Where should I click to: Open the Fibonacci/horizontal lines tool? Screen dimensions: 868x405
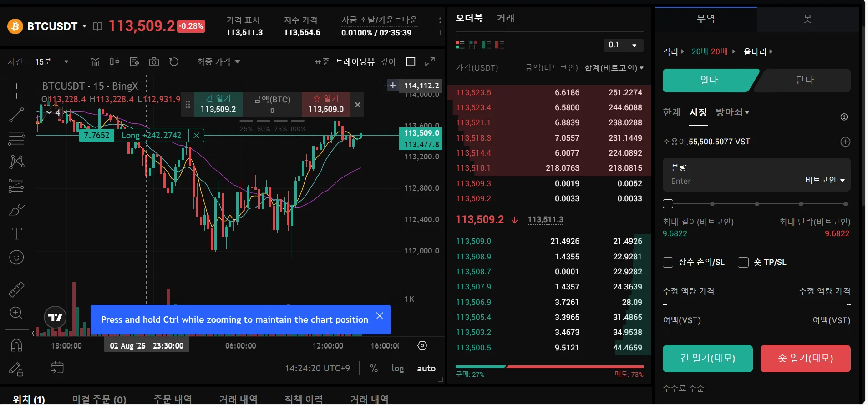[x=16, y=138]
